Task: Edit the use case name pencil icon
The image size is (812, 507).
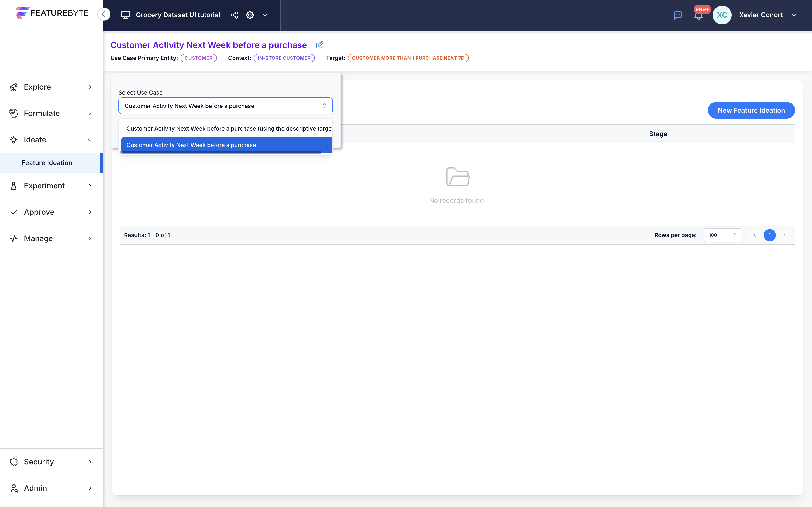Action: (320, 45)
